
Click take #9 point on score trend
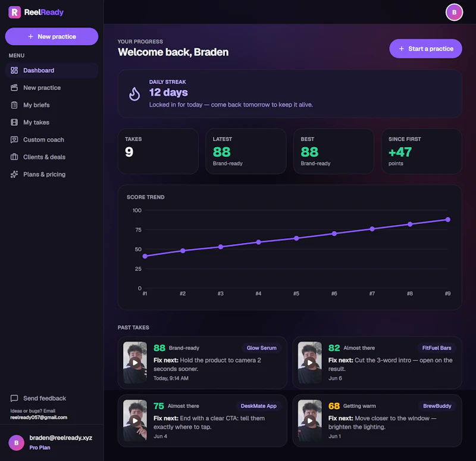[448, 219]
